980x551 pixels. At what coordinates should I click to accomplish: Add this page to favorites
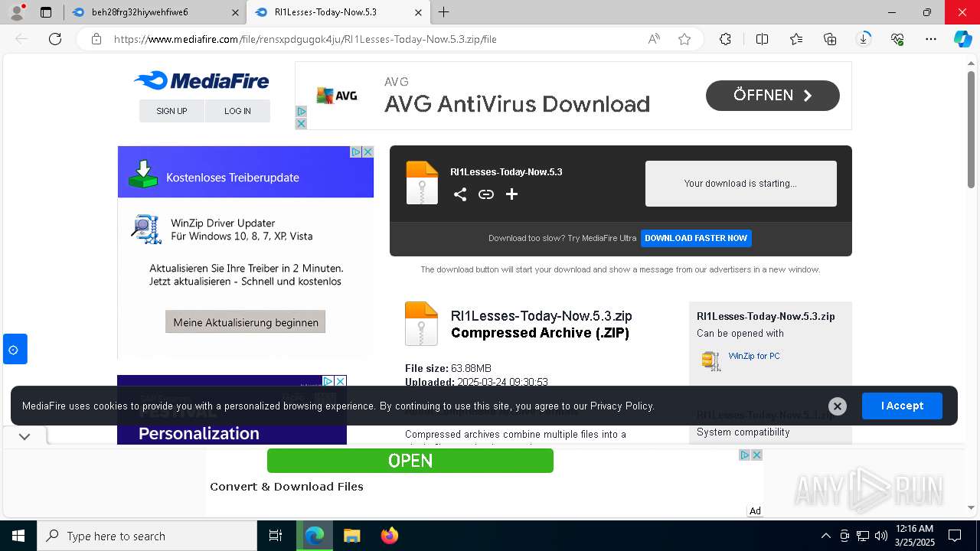click(684, 39)
